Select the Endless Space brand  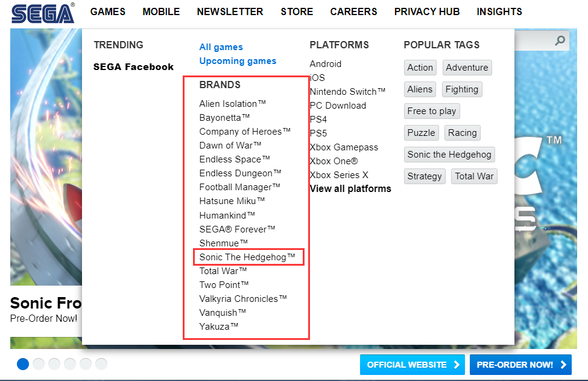coord(235,159)
